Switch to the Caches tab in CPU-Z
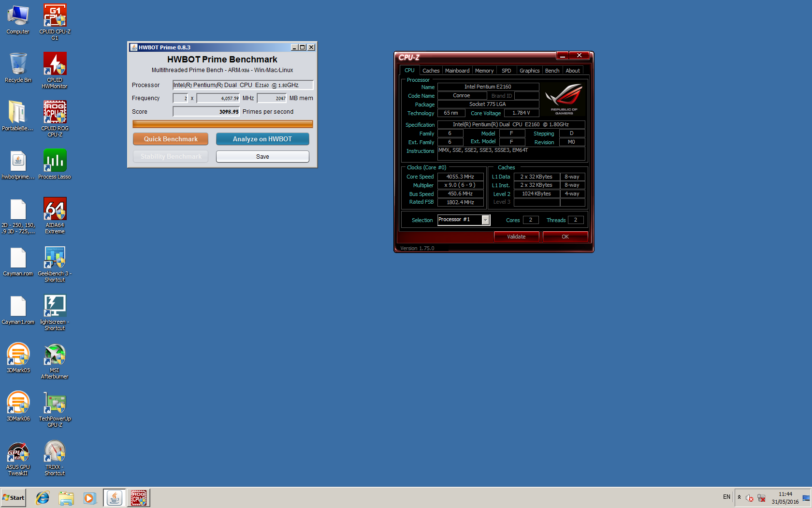This screenshot has height=508, width=812. pyautogui.click(x=431, y=71)
